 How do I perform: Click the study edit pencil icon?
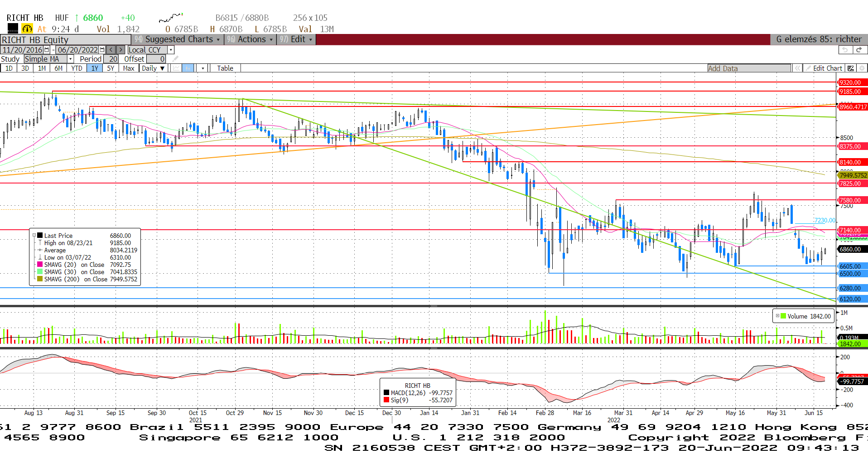coord(175,59)
